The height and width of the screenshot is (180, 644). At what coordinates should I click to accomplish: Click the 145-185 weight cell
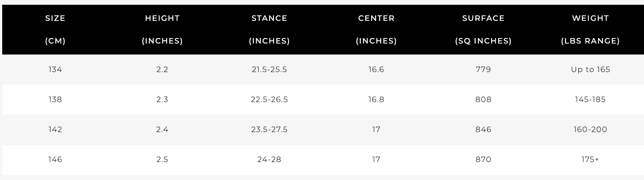tap(590, 100)
